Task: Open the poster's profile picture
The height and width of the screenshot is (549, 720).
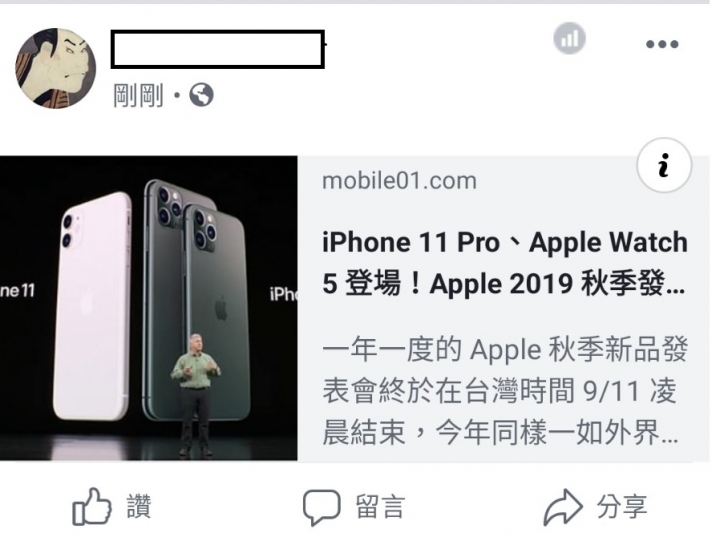Action: [56, 68]
